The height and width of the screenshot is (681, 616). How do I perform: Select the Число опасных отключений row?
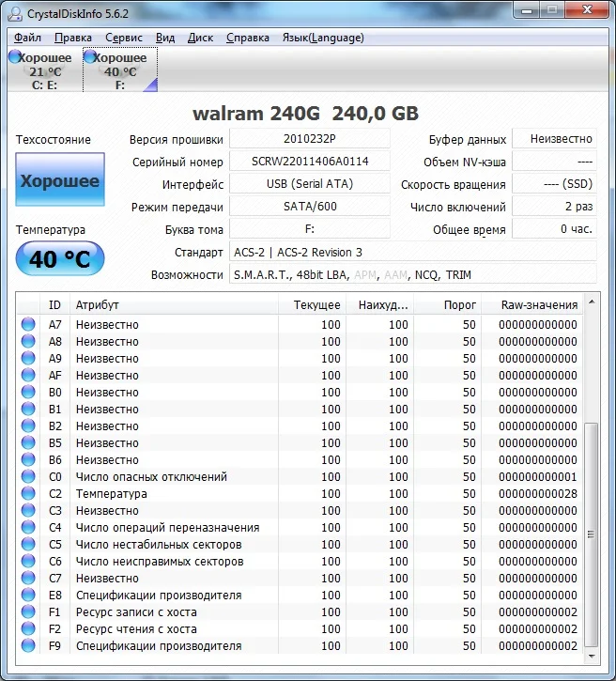[x=300, y=477]
